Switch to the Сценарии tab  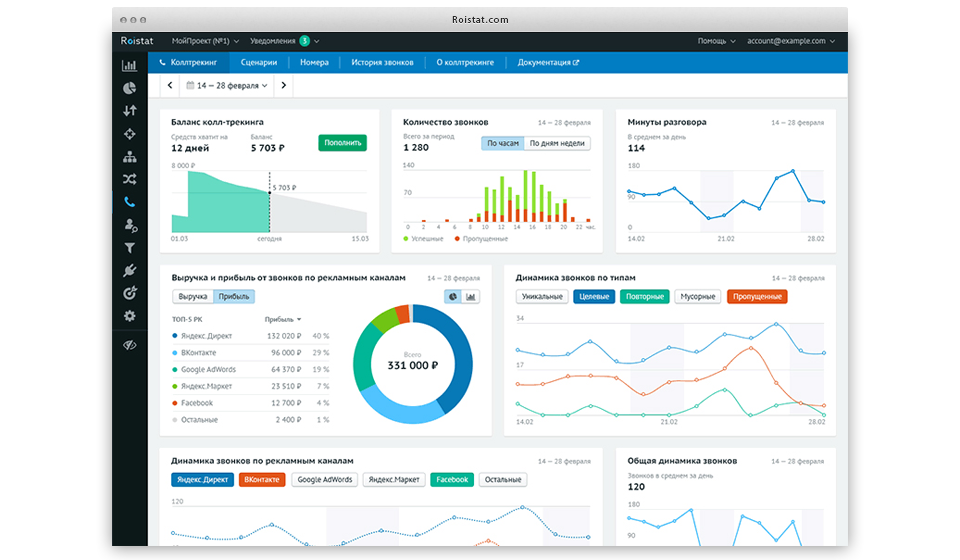pos(258,62)
